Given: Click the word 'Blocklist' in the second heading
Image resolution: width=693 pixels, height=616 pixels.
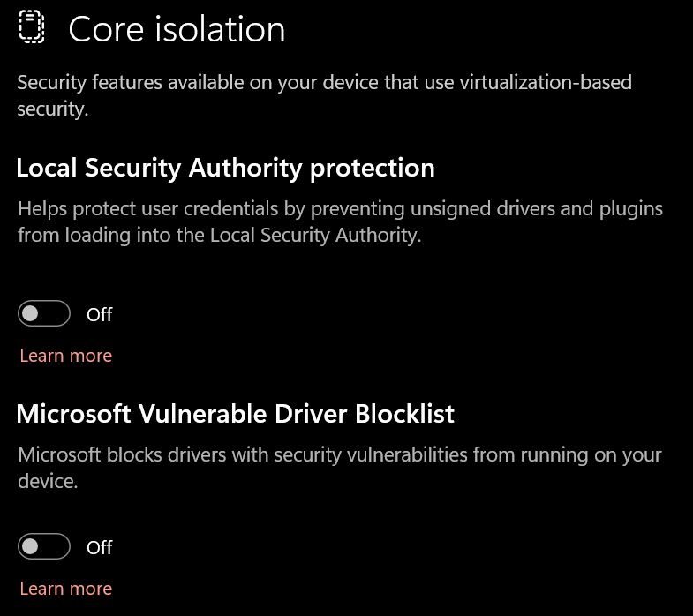Looking at the screenshot, I should [x=405, y=414].
